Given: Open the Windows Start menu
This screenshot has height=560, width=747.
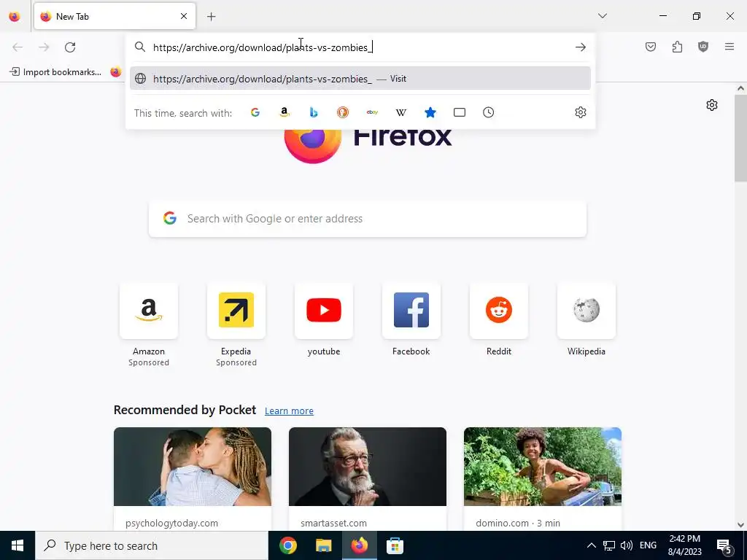Looking at the screenshot, I should tap(18, 545).
